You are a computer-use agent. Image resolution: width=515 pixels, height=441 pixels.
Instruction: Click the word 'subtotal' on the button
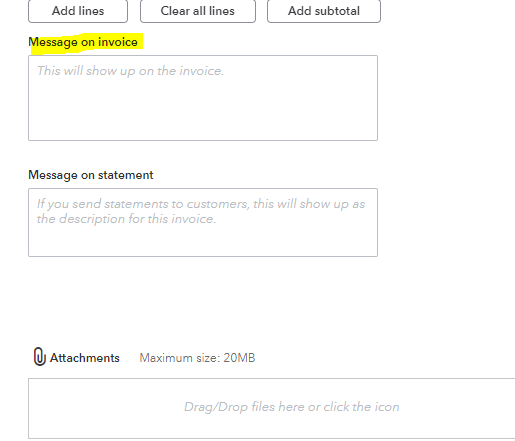pos(337,11)
